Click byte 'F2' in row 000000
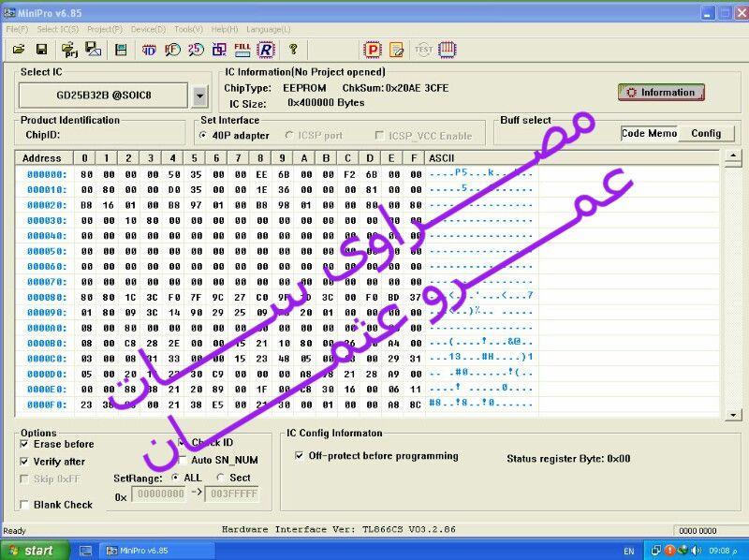The width and height of the screenshot is (749, 560). coord(349,175)
